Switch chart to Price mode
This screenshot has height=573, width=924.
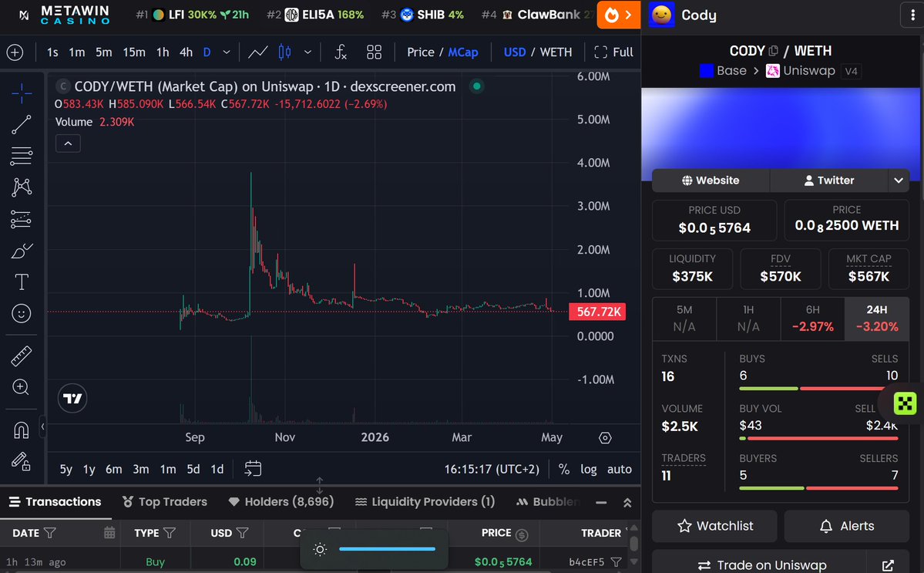pos(421,52)
